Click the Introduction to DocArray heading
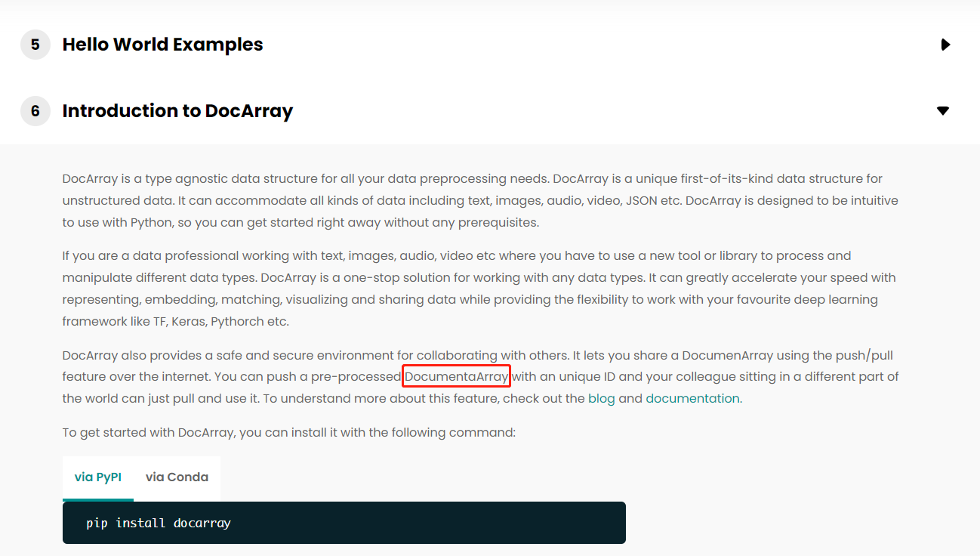 (x=178, y=110)
